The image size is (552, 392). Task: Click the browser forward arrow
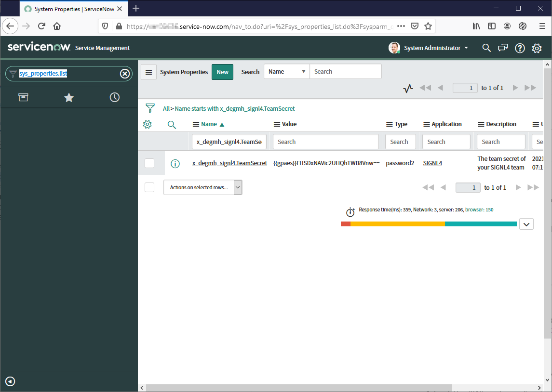26,26
